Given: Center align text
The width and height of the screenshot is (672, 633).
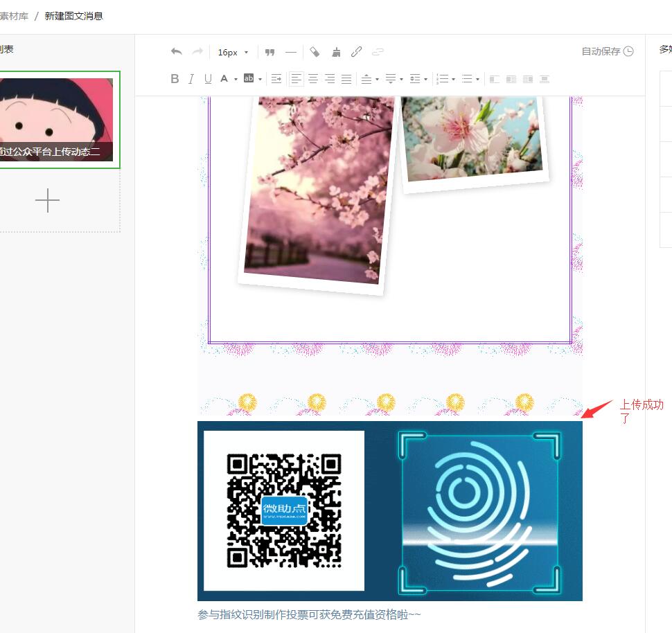Looking at the screenshot, I should click(313, 79).
